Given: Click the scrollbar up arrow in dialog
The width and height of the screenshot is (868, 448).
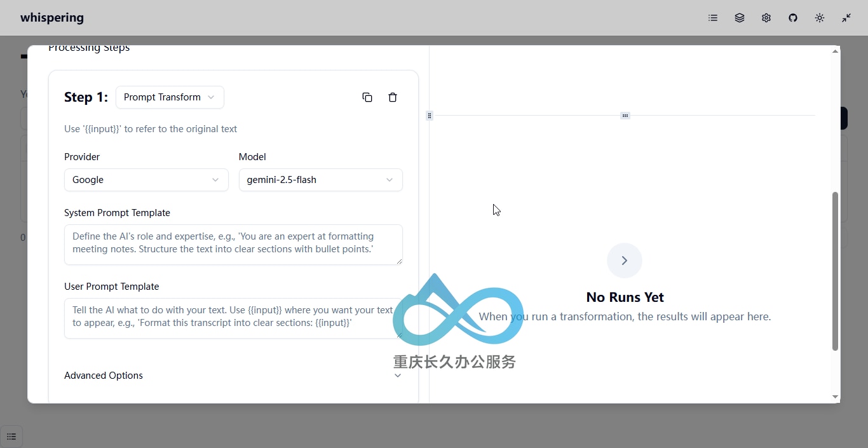Looking at the screenshot, I should tap(835, 51).
